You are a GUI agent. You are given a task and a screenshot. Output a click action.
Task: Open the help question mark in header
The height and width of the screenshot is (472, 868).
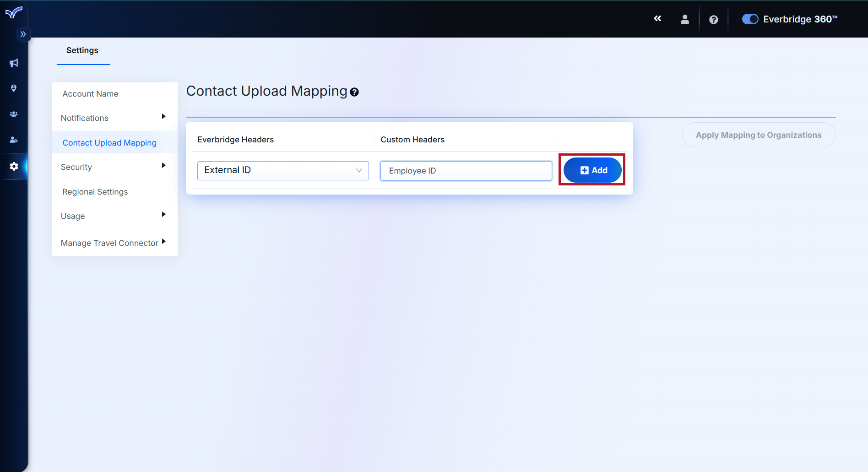tap(713, 20)
